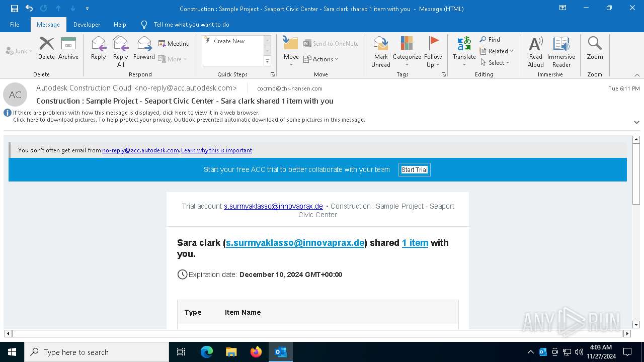644x362 pixels.
Task: Click Find in the Editing group
Action: click(x=490, y=40)
